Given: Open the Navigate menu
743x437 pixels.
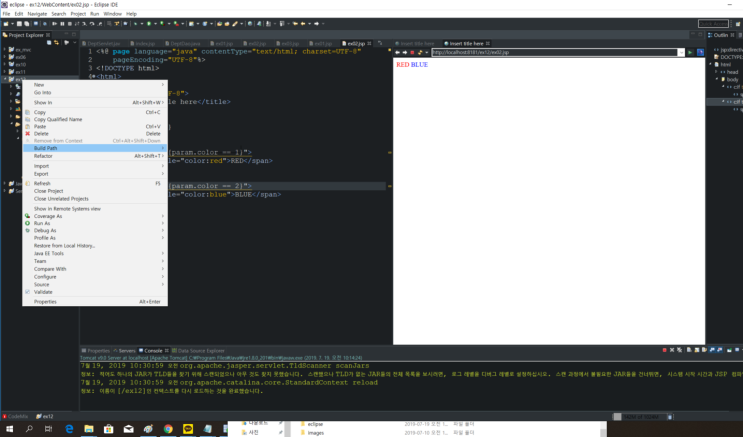Looking at the screenshot, I should coord(37,14).
